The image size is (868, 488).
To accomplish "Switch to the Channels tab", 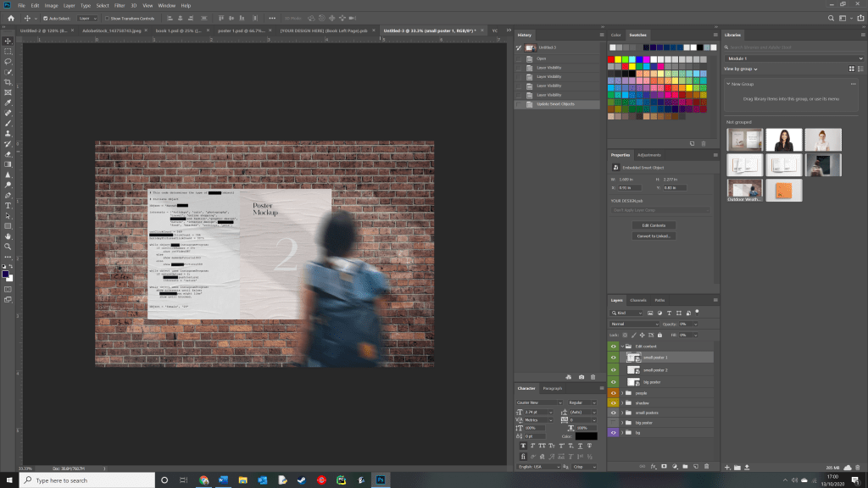I will coord(638,301).
